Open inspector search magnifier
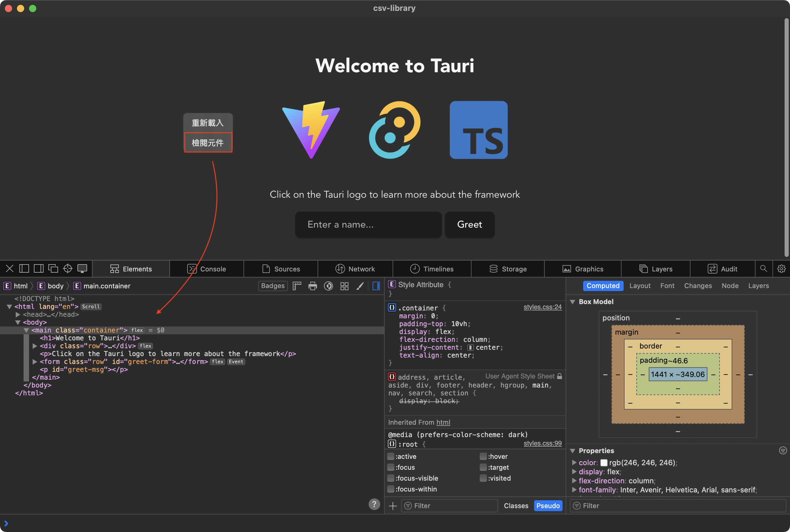Viewport: 790px width, 532px height. [x=763, y=269]
